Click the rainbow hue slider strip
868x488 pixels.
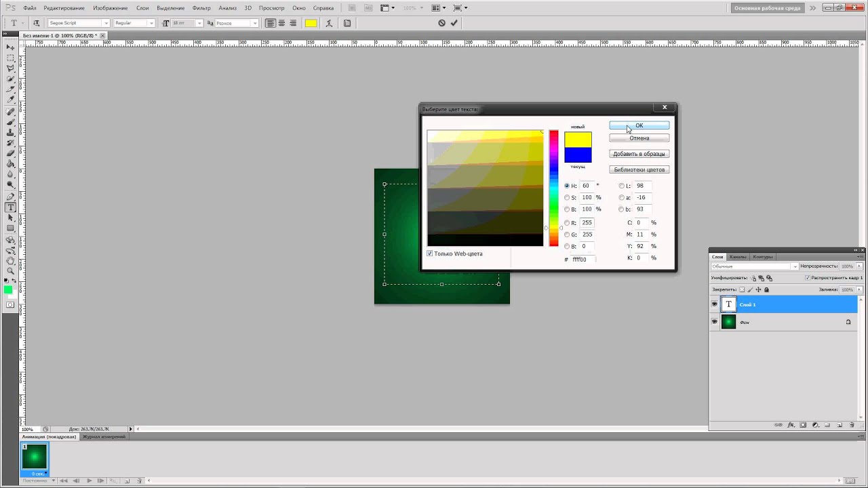pyautogui.click(x=553, y=188)
